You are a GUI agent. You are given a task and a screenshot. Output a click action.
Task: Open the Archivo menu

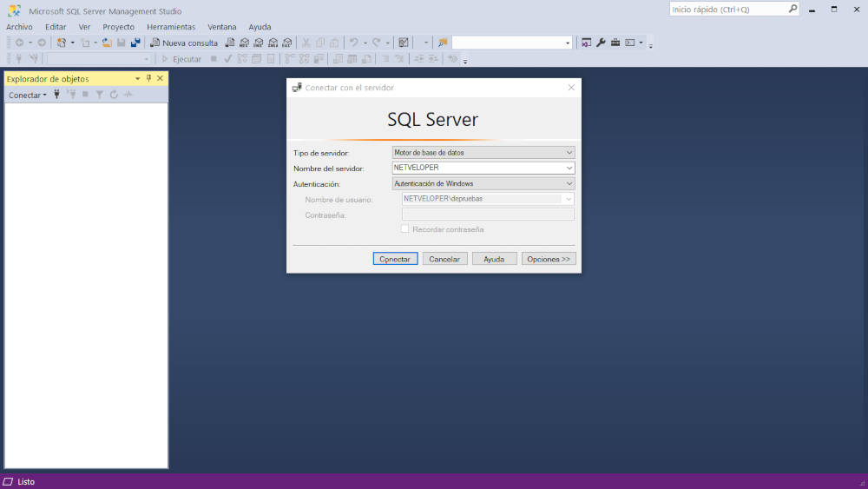tap(19, 27)
